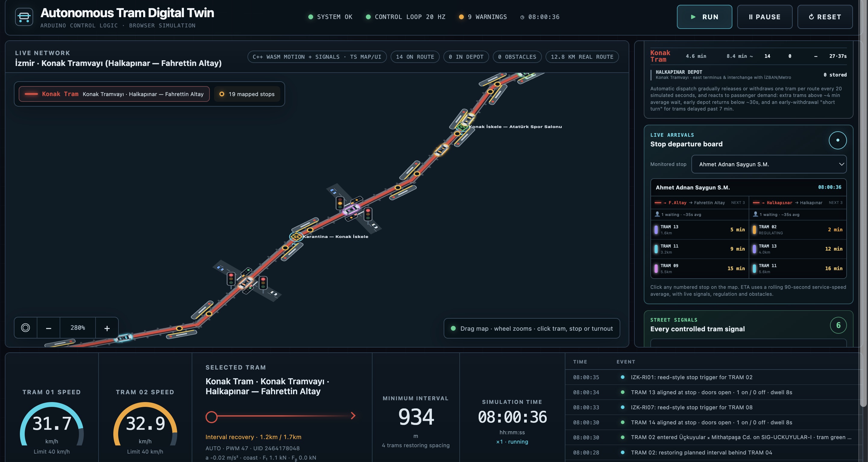This screenshot has width=868, height=462.
Task: Click 19 mapped stops chip
Action: click(247, 94)
